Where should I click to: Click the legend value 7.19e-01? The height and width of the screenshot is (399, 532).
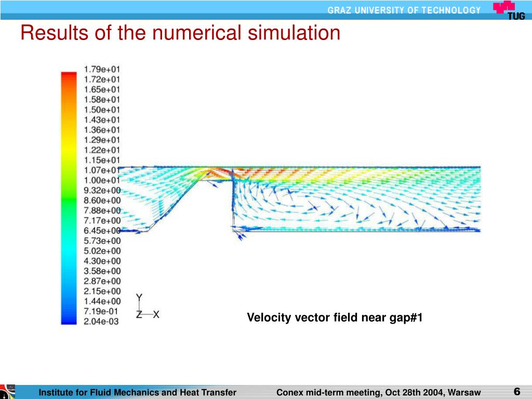pyautogui.click(x=101, y=312)
